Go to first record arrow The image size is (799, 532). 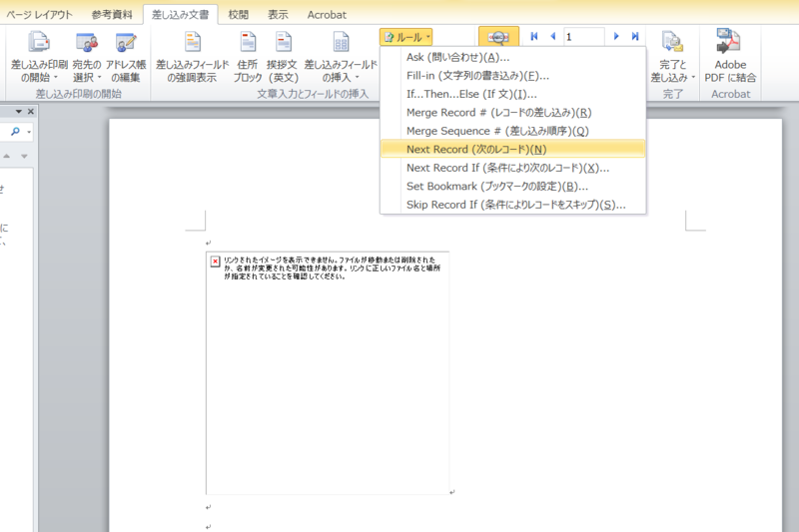[x=534, y=36]
